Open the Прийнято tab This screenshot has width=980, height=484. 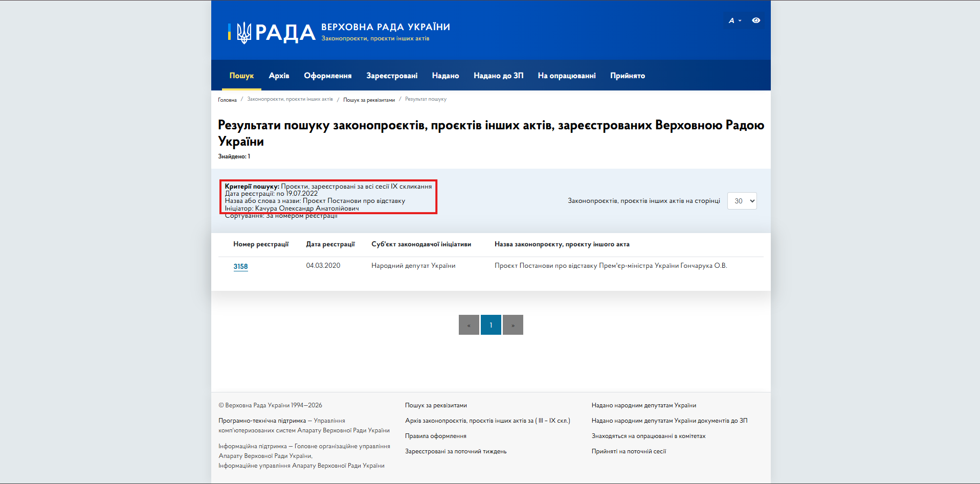(628, 76)
